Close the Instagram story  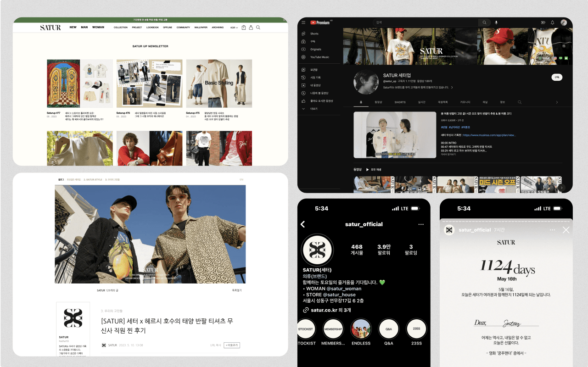click(566, 230)
